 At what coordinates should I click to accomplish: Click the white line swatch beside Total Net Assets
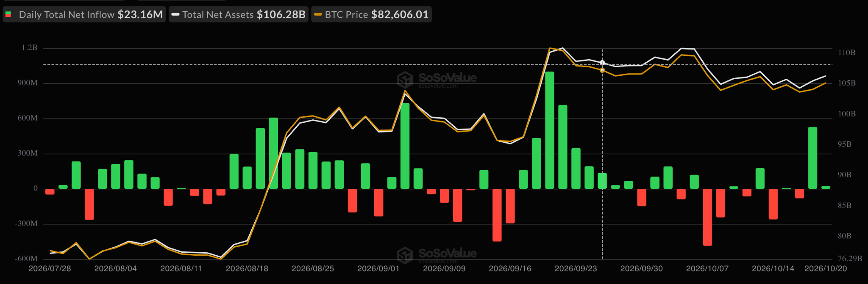point(175,14)
